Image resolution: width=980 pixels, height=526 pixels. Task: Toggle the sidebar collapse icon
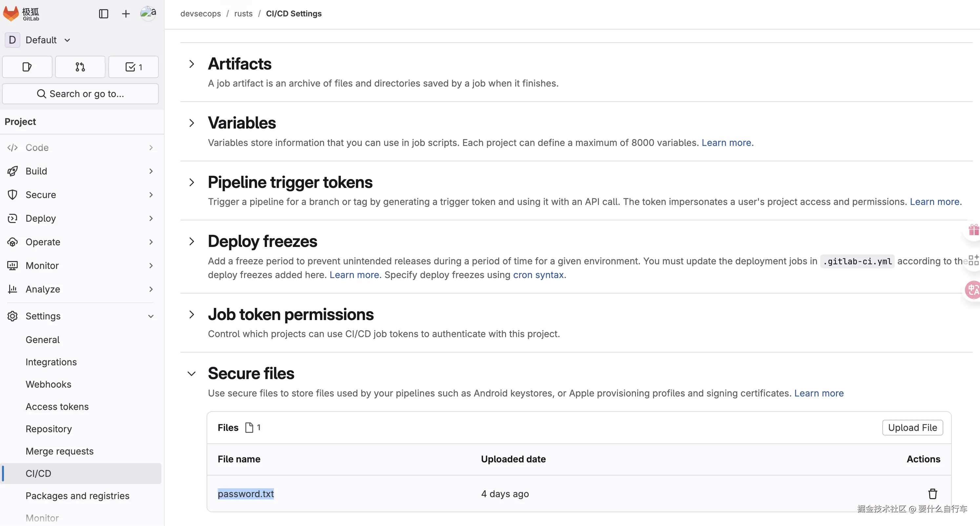(x=104, y=14)
